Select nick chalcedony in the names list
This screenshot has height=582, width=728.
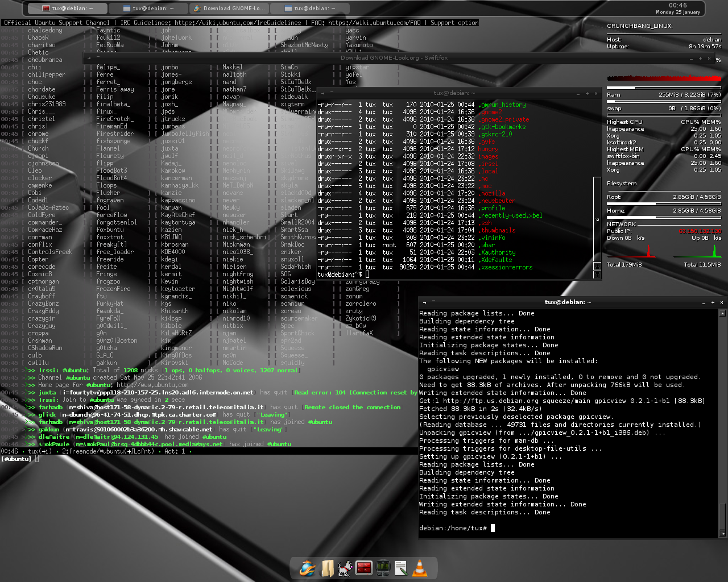[x=45, y=30]
